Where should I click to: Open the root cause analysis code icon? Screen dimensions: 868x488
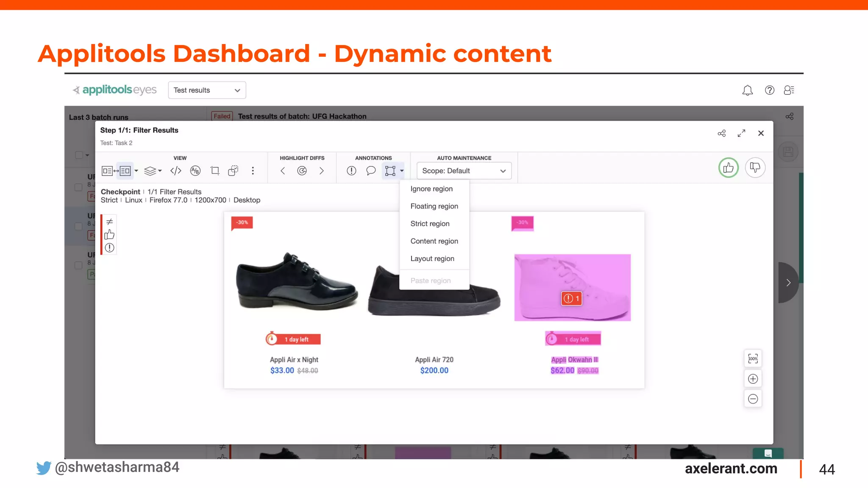175,171
